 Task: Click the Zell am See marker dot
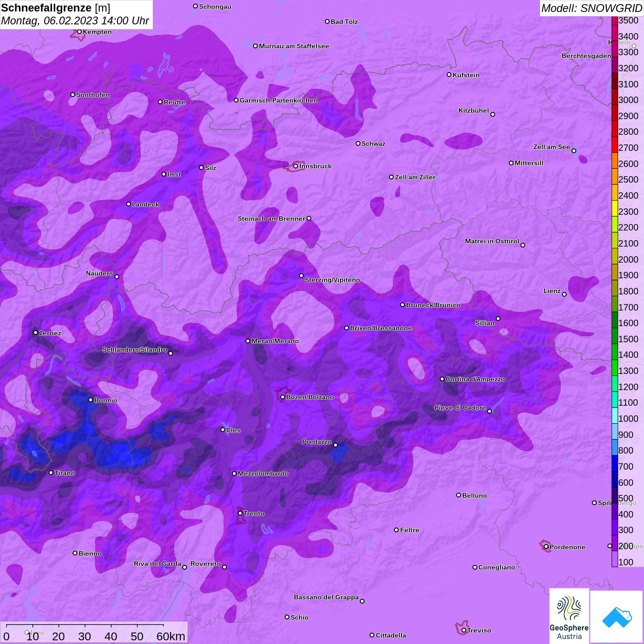pos(574,151)
